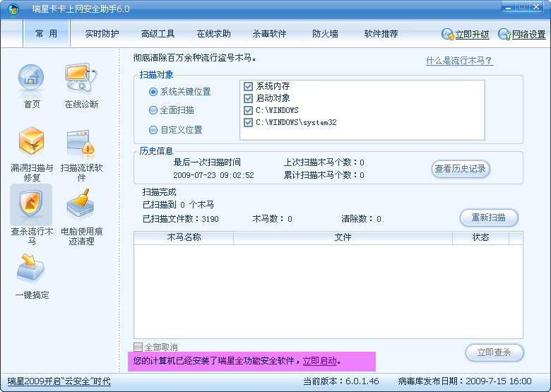Uncheck the 系统内存 checkbox
This screenshot has width=551, height=392.
[249, 86]
